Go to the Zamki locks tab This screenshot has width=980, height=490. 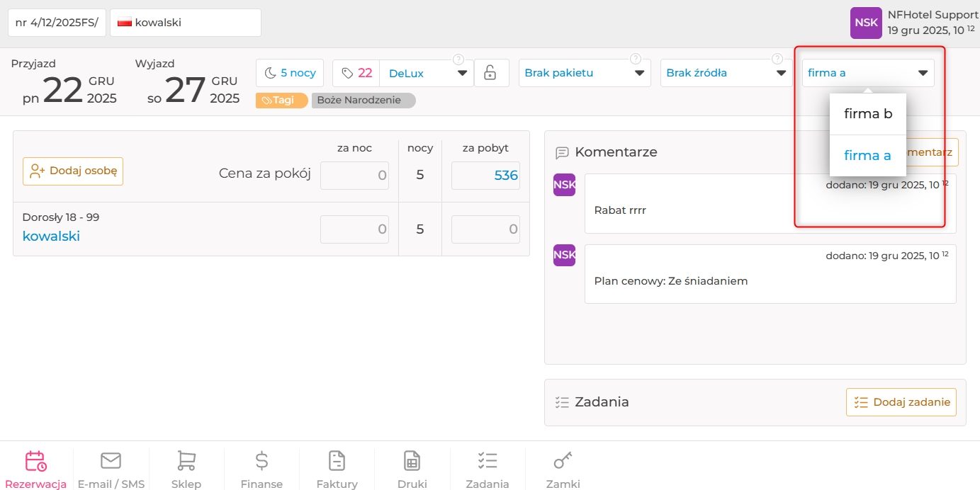[563, 470]
